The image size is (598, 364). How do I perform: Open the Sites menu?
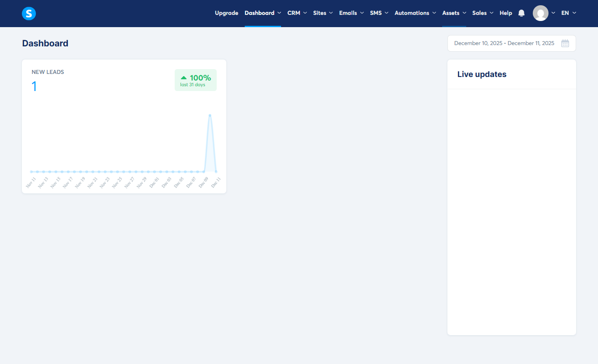pos(323,13)
